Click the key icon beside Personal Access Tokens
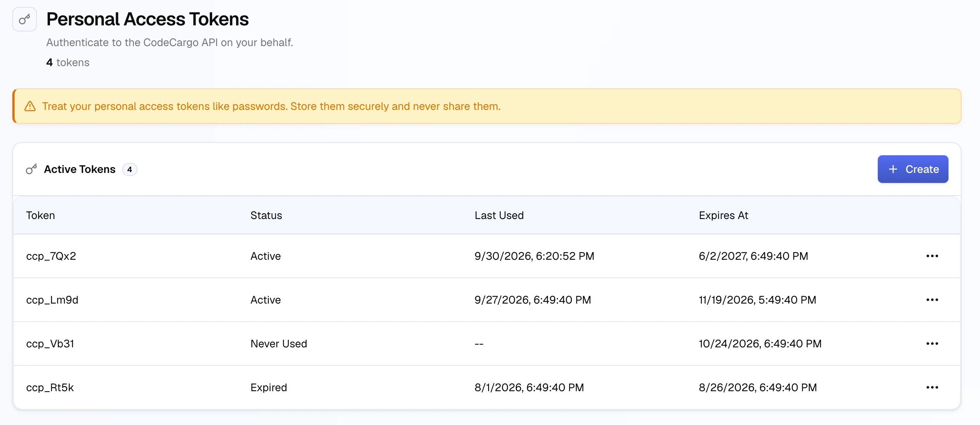This screenshot has height=425, width=980. pyautogui.click(x=25, y=19)
